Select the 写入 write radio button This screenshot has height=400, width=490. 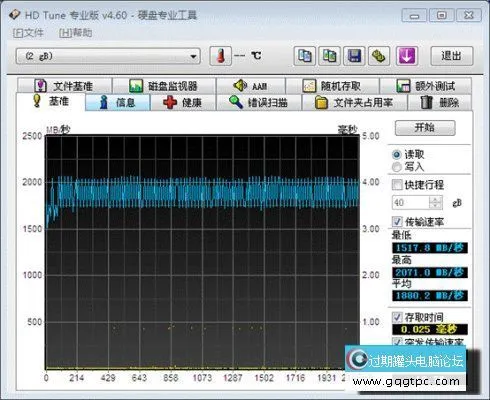coord(397,167)
